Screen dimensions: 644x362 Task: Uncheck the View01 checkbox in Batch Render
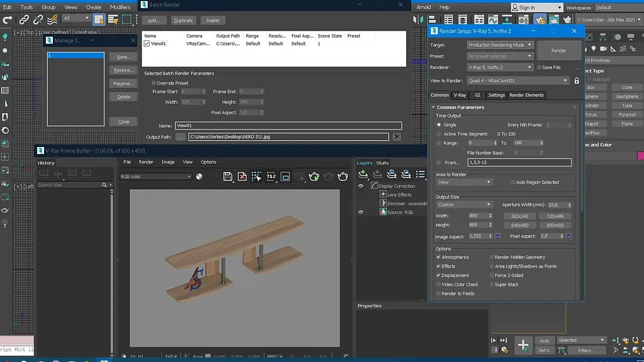click(146, 44)
